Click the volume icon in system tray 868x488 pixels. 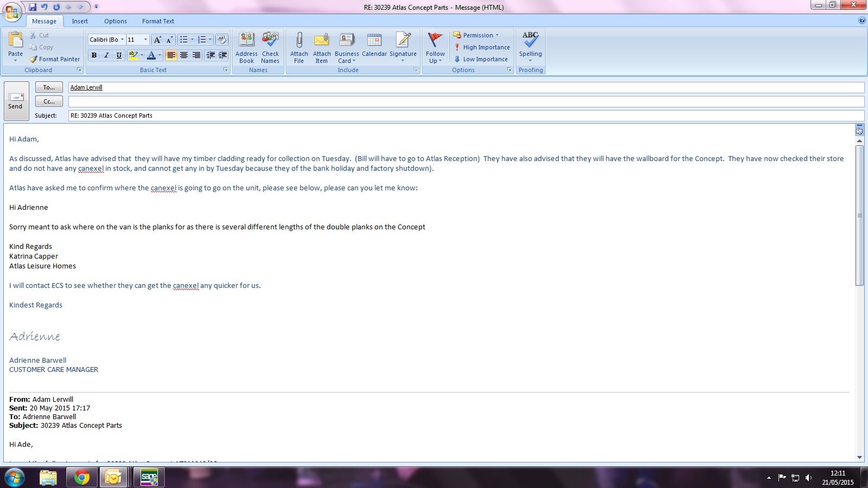[x=808, y=478]
